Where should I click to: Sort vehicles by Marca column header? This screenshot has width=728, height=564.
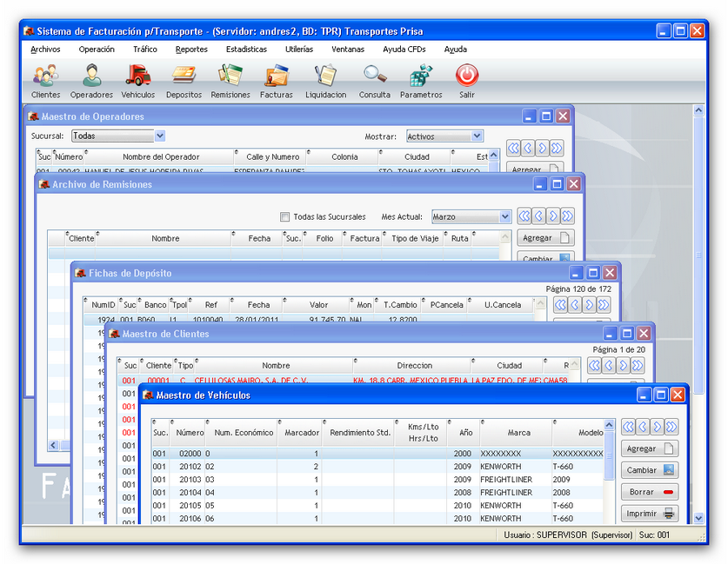[517, 432]
